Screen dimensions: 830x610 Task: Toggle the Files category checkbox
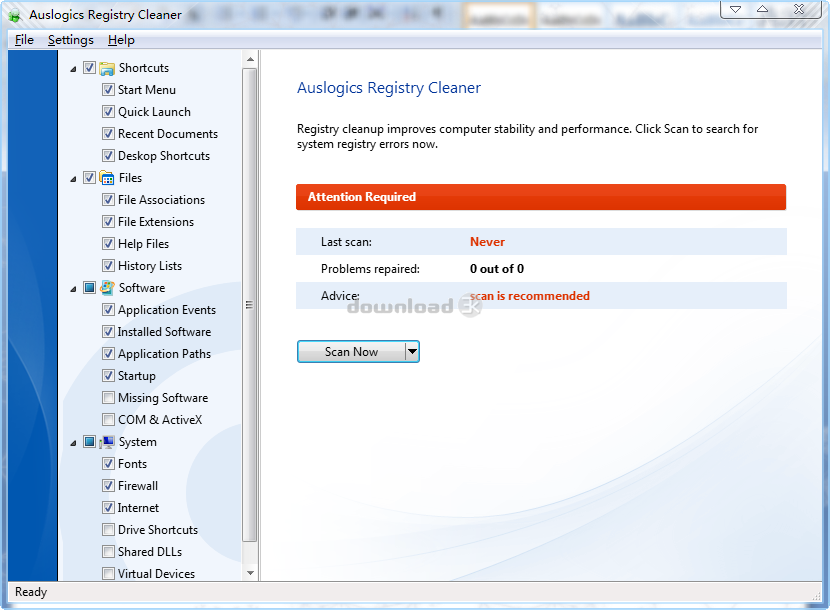pos(89,178)
